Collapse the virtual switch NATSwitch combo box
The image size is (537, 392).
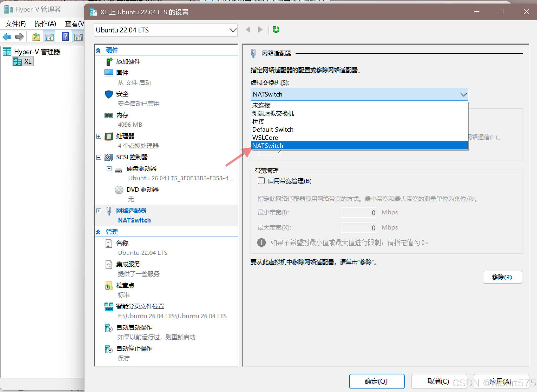click(x=359, y=94)
